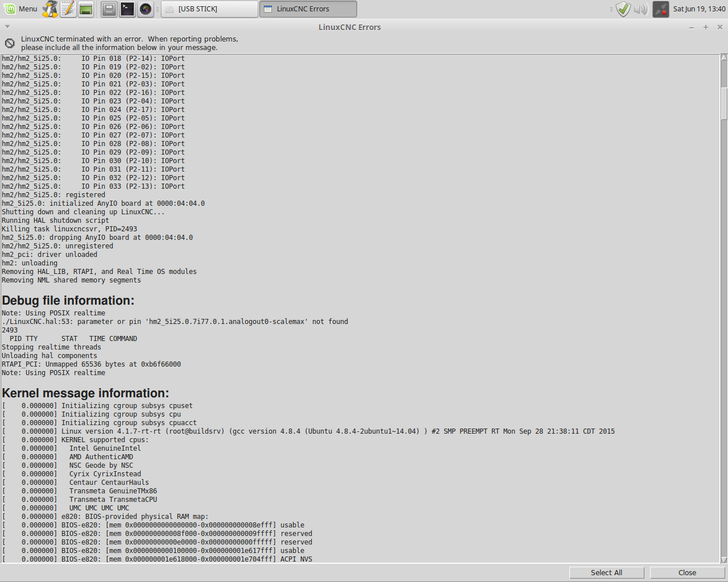
Task: Minimize the LinuxCNC Errors window
Action: tap(692, 27)
